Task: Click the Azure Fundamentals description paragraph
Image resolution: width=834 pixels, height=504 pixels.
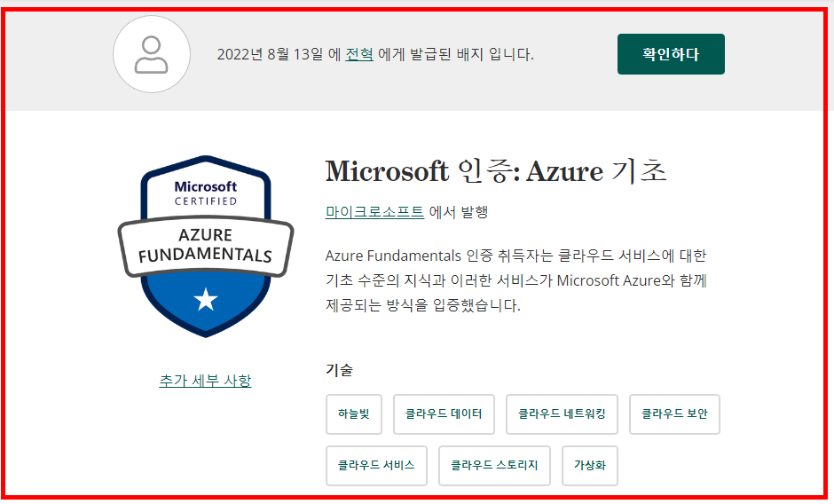Action: [516, 280]
